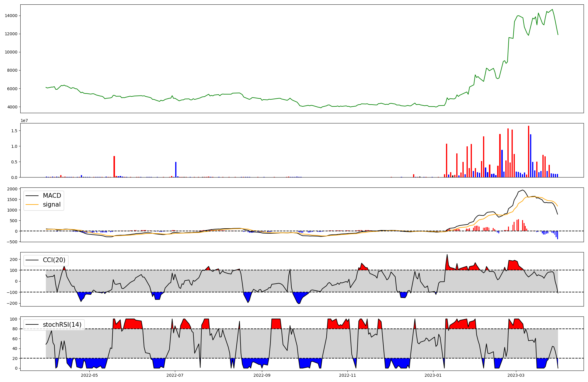Click the orange signal legend line
This screenshot has height=382, width=588.
[32, 205]
